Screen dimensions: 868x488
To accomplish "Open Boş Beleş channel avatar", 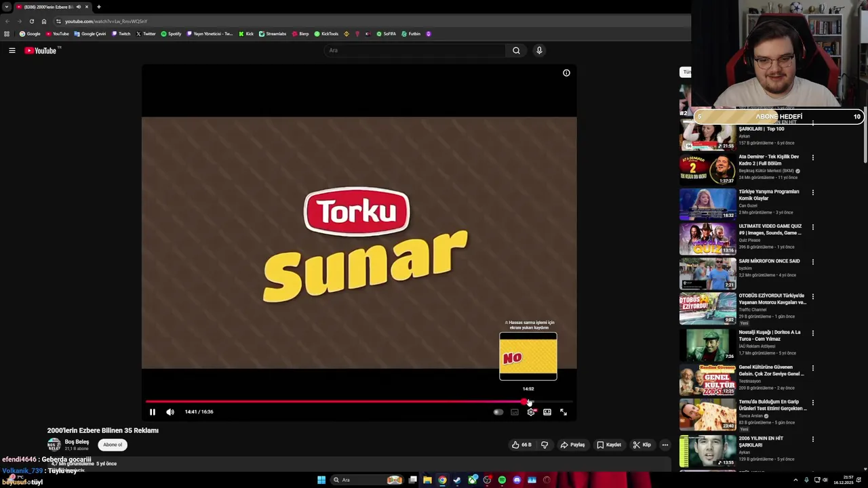I will pos(54,445).
